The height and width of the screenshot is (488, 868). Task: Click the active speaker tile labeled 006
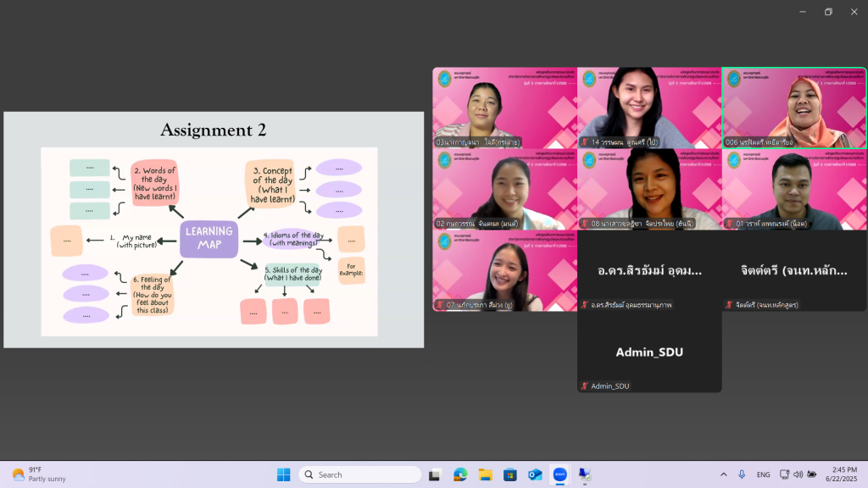click(x=794, y=108)
